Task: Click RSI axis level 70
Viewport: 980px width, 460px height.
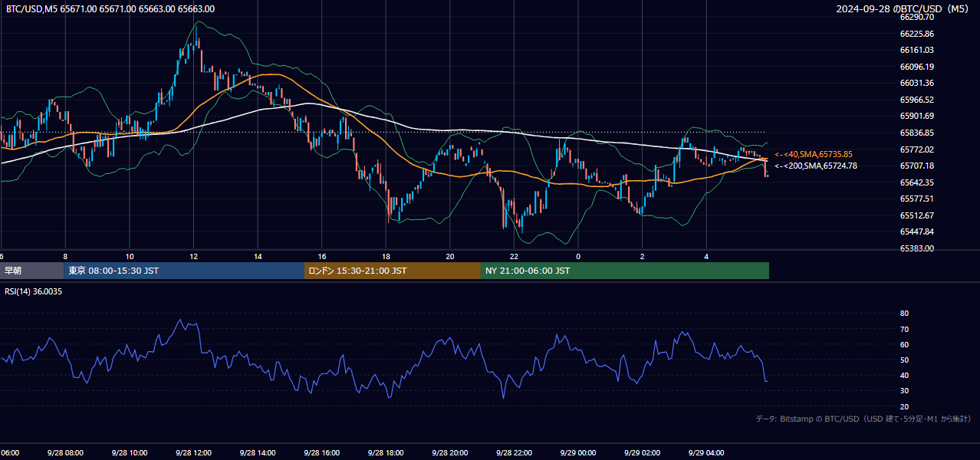Action: coord(904,329)
